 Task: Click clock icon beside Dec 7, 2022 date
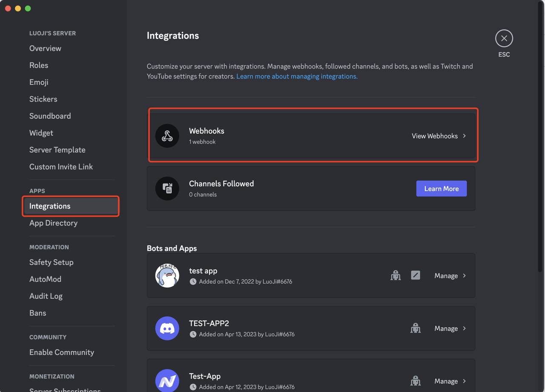point(193,281)
